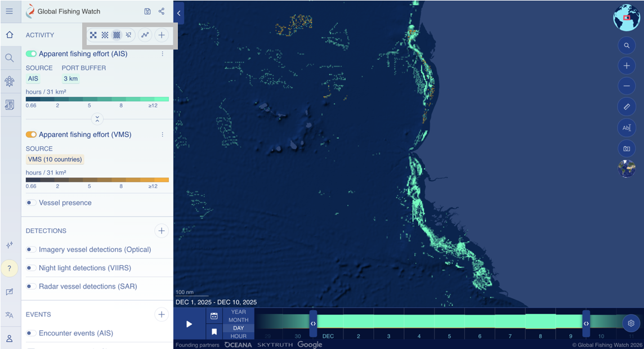Select the low resolution heatmap grid icon
Viewport: 644px width, 349px height.
[93, 35]
